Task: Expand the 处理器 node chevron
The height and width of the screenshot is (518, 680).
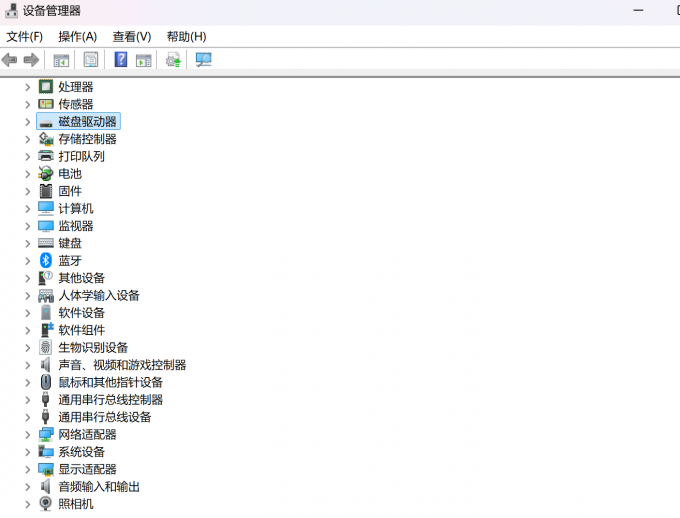Action: [x=28, y=87]
